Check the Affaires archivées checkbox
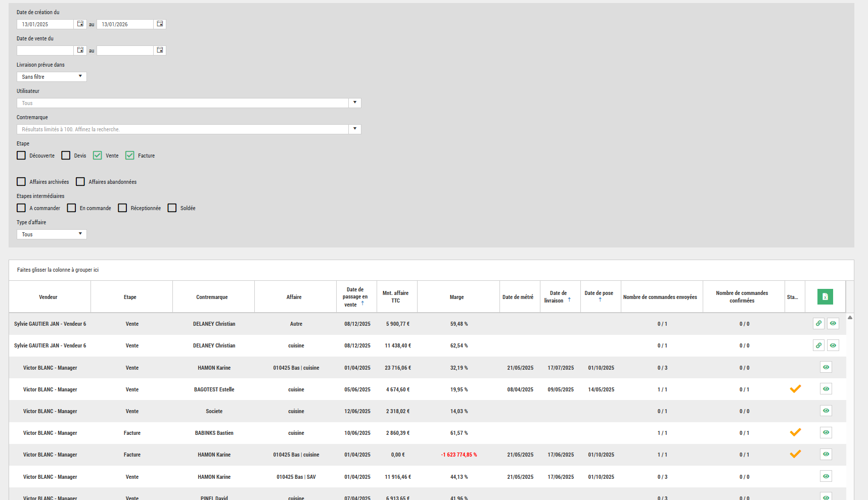Viewport: 868px width, 500px height. (x=21, y=182)
